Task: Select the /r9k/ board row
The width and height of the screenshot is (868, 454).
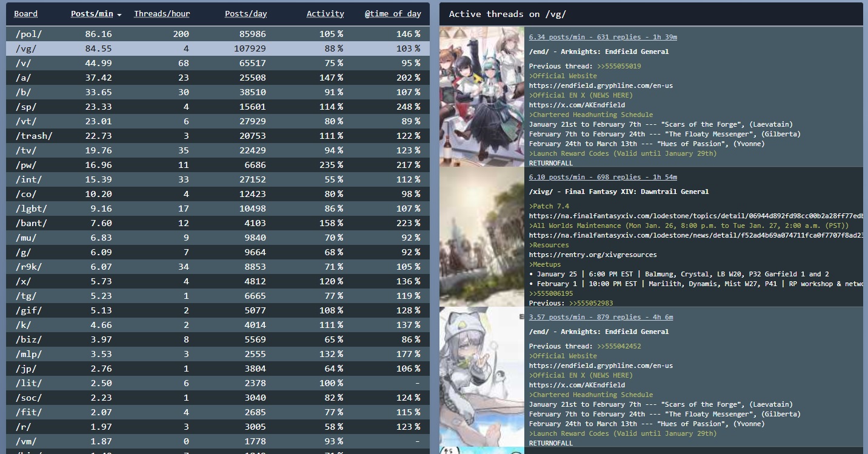Action: pos(218,267)
